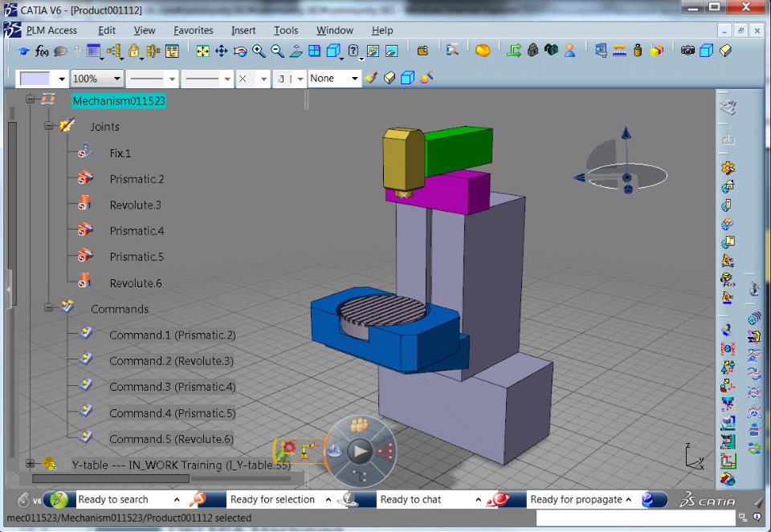Image resolution: width=771 pixels, height=532 pixels.
Task: Click the orange gear icon in right toolbar
Action: pos(728,168)
